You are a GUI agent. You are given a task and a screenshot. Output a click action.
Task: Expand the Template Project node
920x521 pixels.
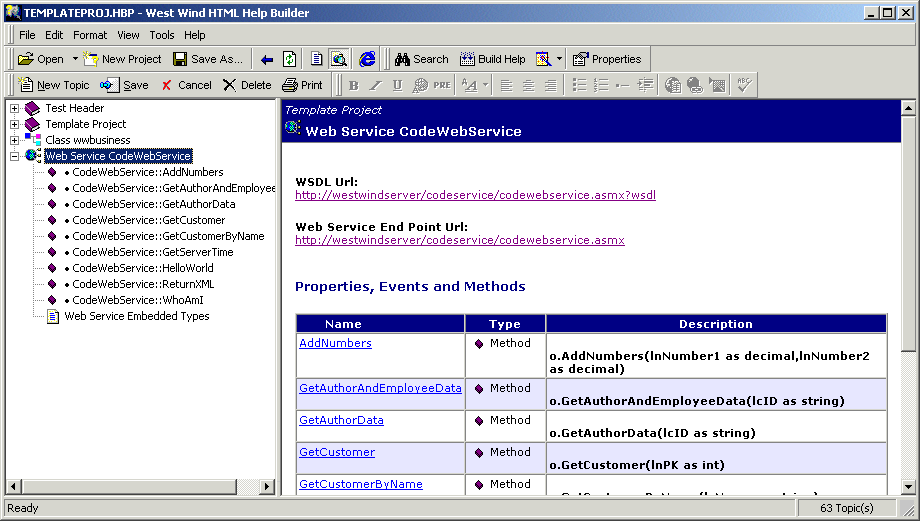coord(15,124)
